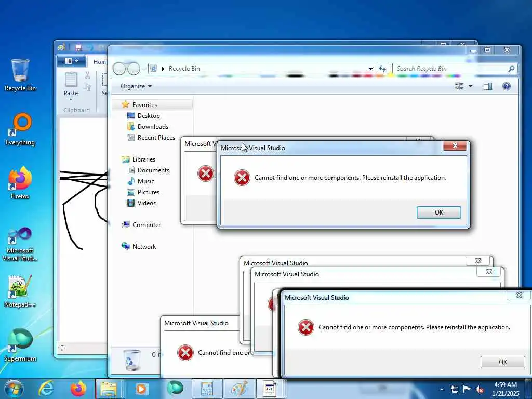Open the Organize menu
Screen dimensions: 532x399
136,86
